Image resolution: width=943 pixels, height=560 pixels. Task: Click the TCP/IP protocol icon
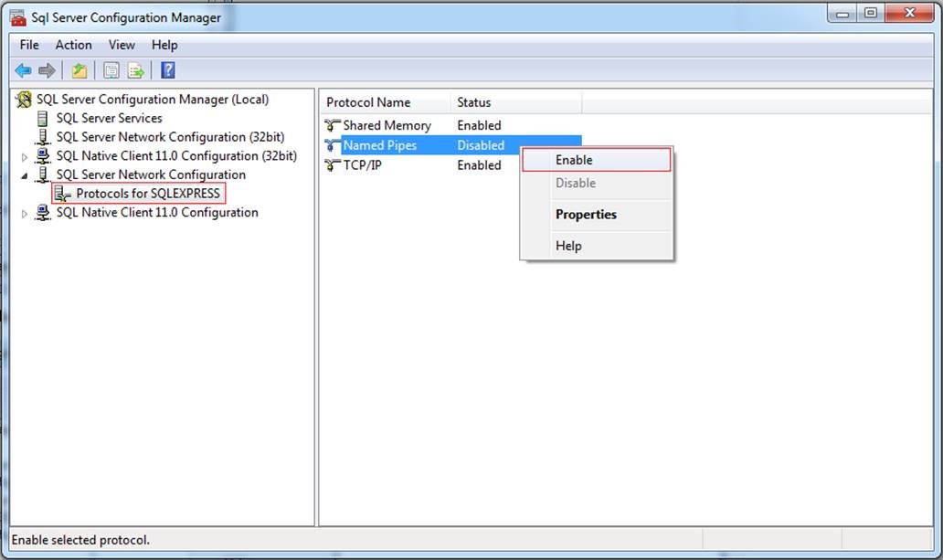click(x=333, y=164)
